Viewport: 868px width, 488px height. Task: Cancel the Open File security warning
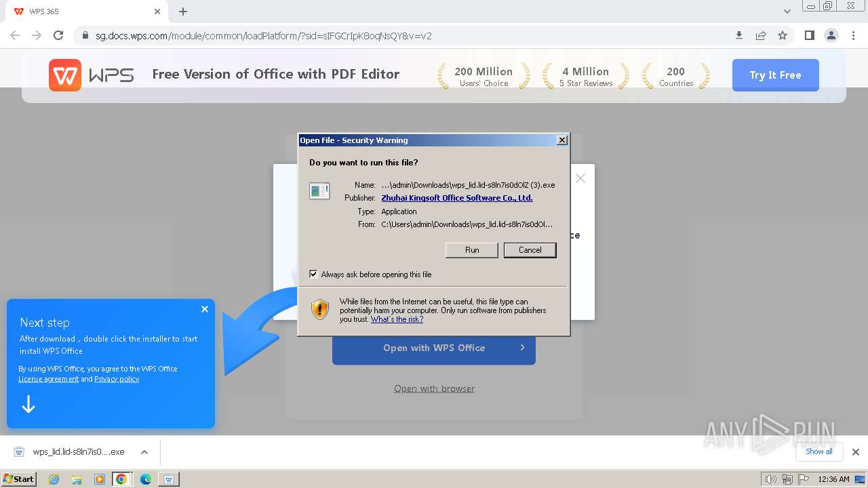tap(530, 250)
